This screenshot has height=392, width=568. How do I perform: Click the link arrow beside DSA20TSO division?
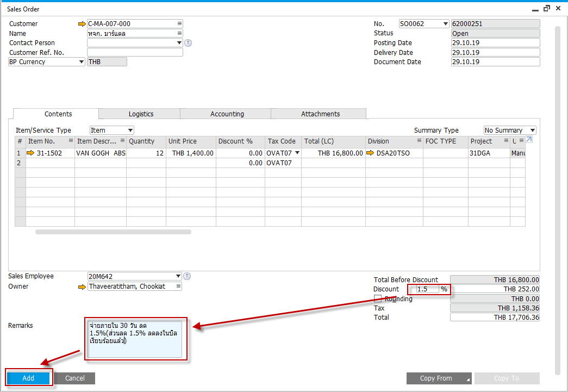point(370,153)
